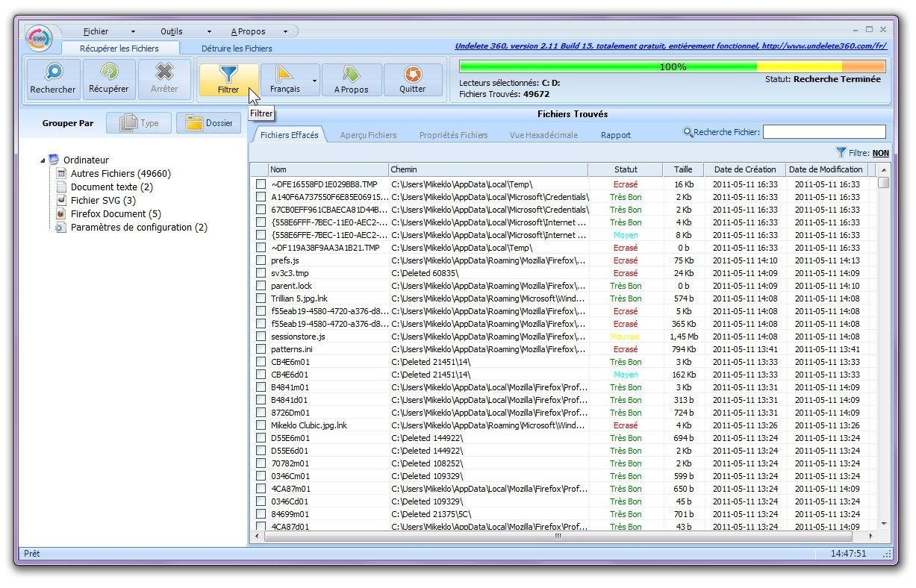The height and width of the screenshot is (588, 916).
Task: Select the Rechercher search tool
Action: pos(52,79)
